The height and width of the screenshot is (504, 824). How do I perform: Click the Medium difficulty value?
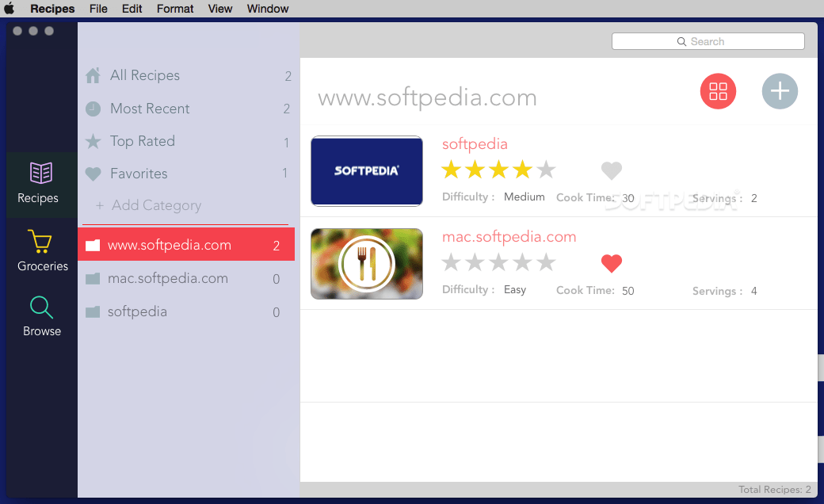tap(524, 197)
